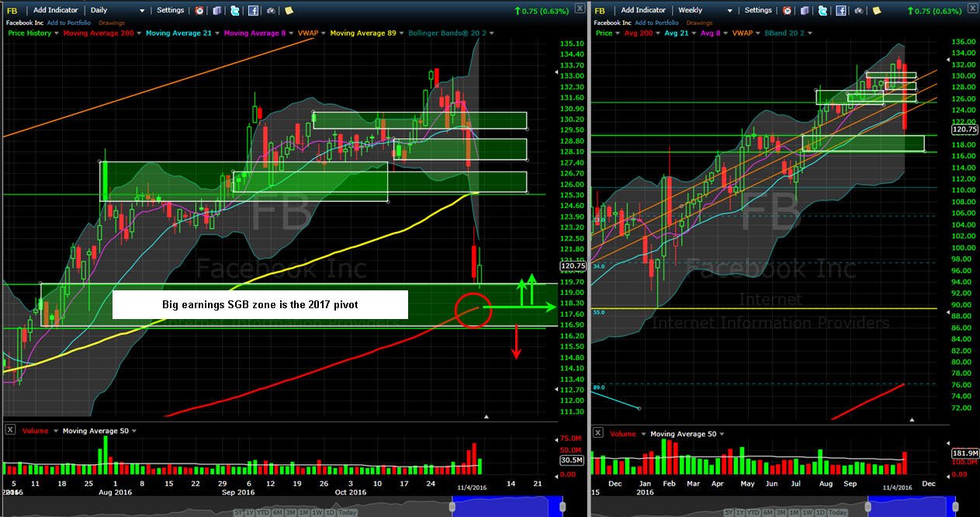Open the Moving Average 200 indicator dropdown arrow
This screenshot has width=980, height=517.
pyautogui.click(x=138, y=33)
